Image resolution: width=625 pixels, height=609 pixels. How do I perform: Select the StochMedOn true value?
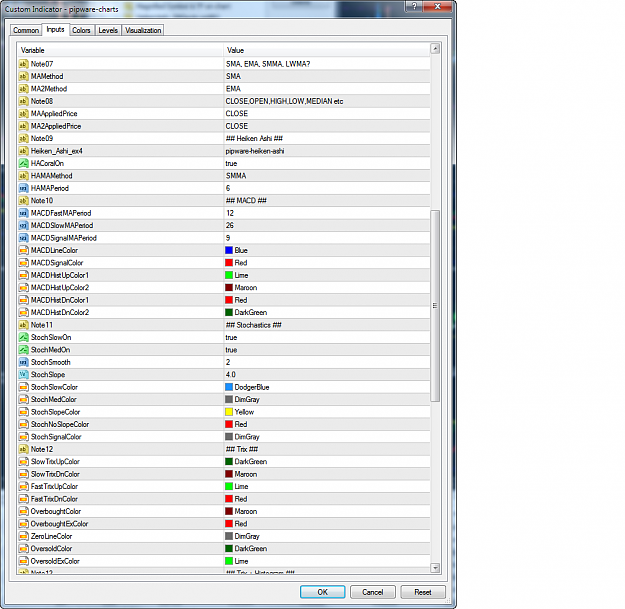(231, 350)
